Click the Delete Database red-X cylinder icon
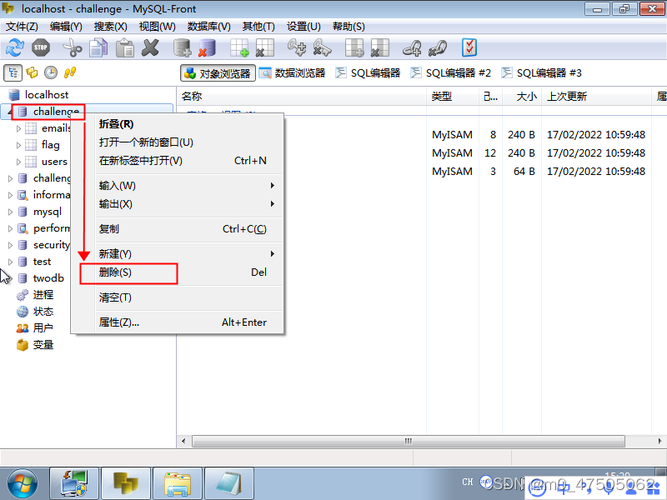Screen dimensions: 667x500 click(x=207, y=48)
